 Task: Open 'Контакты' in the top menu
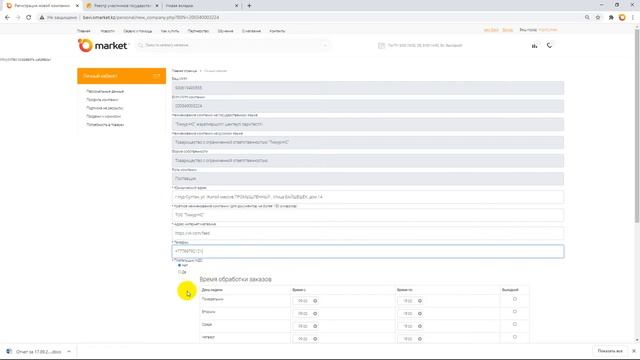pyautogui.click(x=278, y=31)
